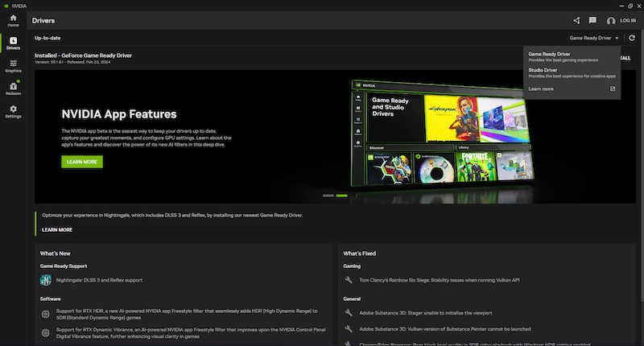Viewport: 644px width, 346px height.
Task: Click 'Vulkan version of Substance Painter' entry
Action: point(445,329)
